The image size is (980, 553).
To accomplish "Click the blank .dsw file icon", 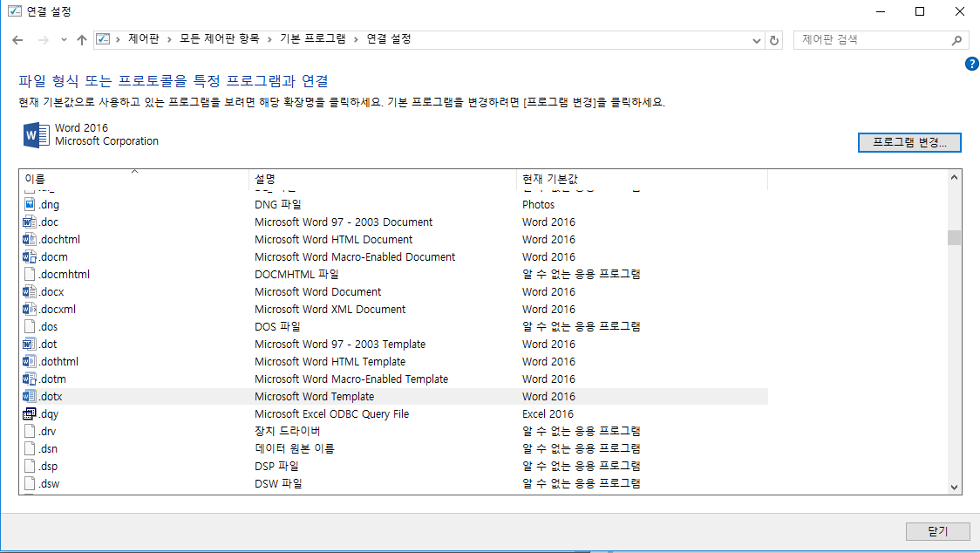I will pyautogui.click(x=30, y=483).
